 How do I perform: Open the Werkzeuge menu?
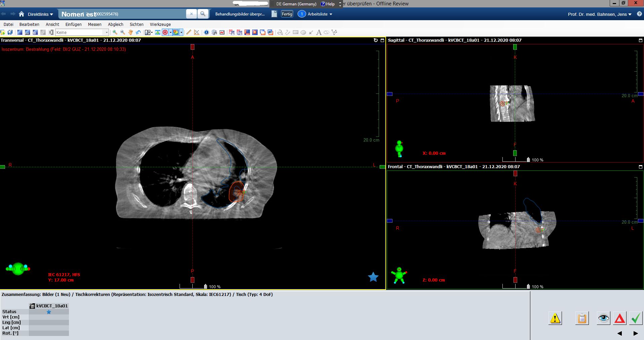(160, 24)
